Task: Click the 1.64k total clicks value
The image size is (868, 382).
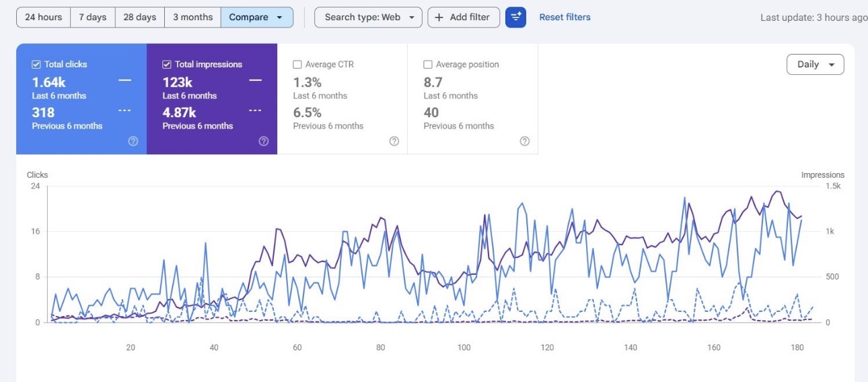Action: pyautogui.click(x=48, y=82)
